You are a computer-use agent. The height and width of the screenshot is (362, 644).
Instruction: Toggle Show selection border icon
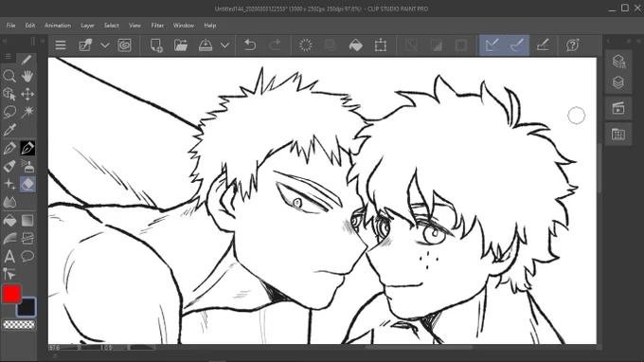pos(461,45)
